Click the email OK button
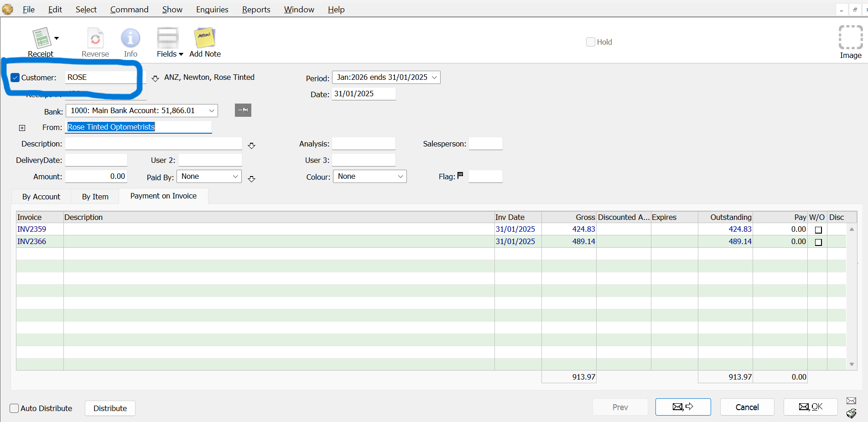Image resolution: width=868 pixels, height=422 pixels. [x=811, y=407]
